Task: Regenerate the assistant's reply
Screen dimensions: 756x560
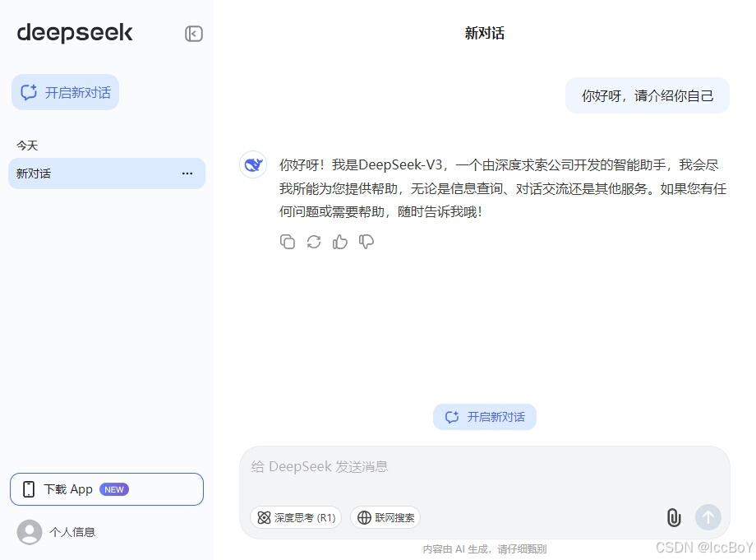Action: click(x=314, y=242)
